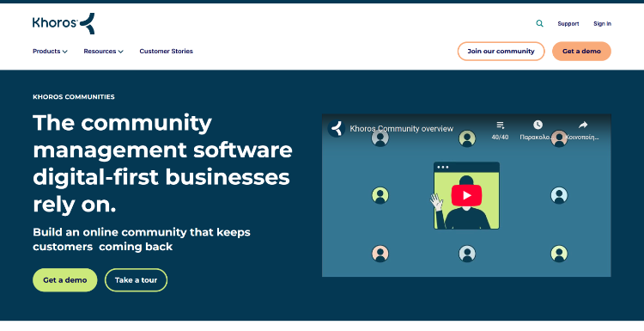The height and width of the screenshot is (331, 644).
Task: Click Join our community button
Action: (501, 52)
